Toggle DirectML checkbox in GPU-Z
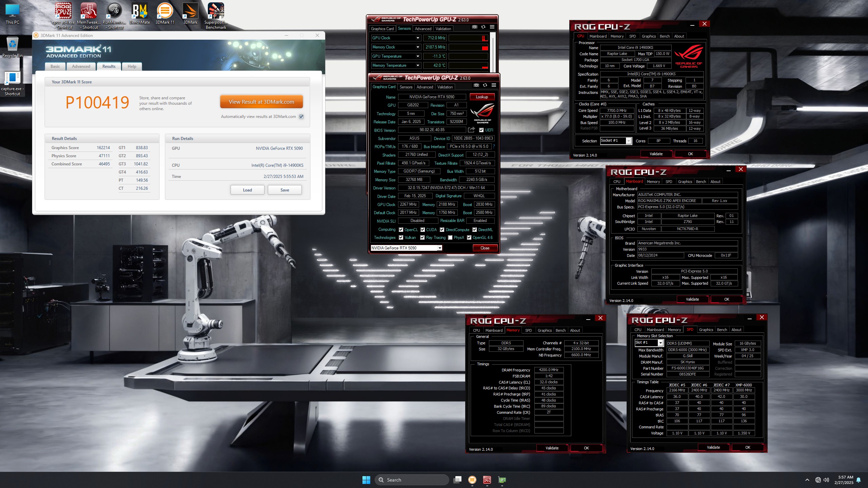This screenshot has width=868, height=488. tap(475, 230)
